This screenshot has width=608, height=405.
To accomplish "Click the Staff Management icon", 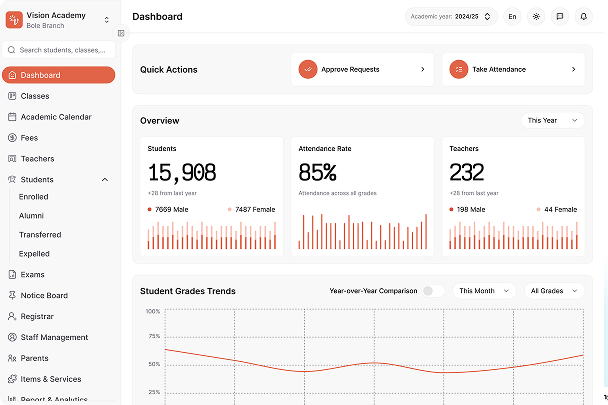I will (12, 337).
